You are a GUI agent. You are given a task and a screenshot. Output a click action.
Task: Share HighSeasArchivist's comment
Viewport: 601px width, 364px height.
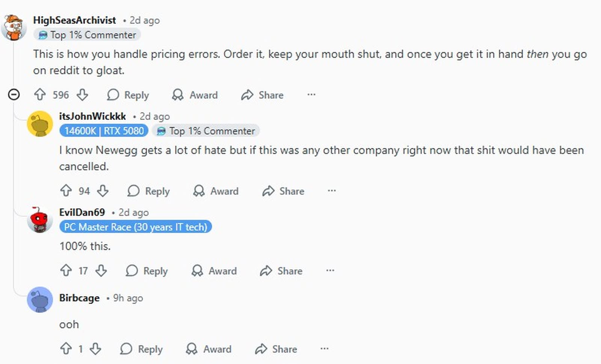click(262, 95)
